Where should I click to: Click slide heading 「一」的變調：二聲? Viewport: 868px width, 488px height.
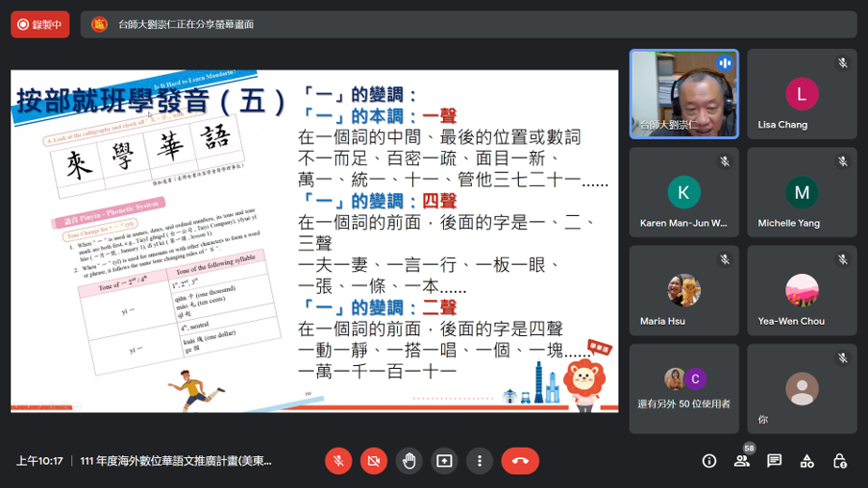click(x=379, y=307)
